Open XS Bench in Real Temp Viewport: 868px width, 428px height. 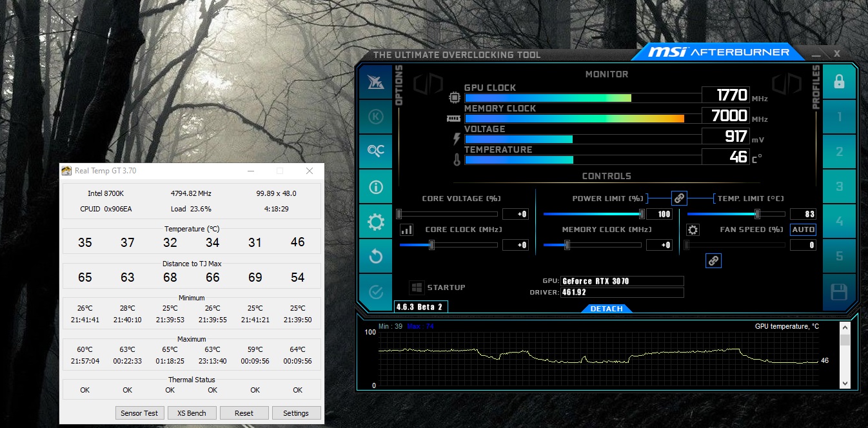coord(192,413)
